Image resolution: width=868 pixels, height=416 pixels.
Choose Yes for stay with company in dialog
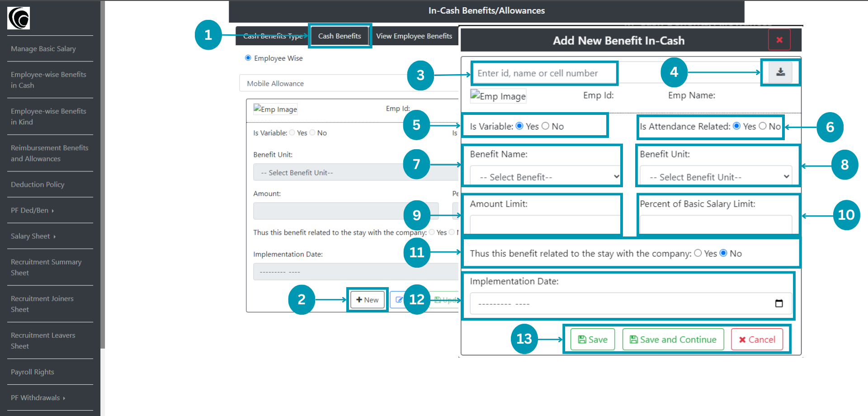coord(698,253)
